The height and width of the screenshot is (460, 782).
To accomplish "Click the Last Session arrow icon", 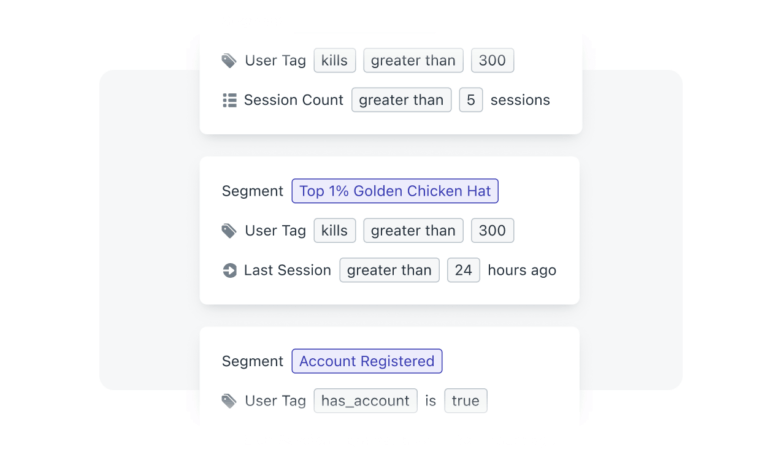I will [x=229, y=270].
